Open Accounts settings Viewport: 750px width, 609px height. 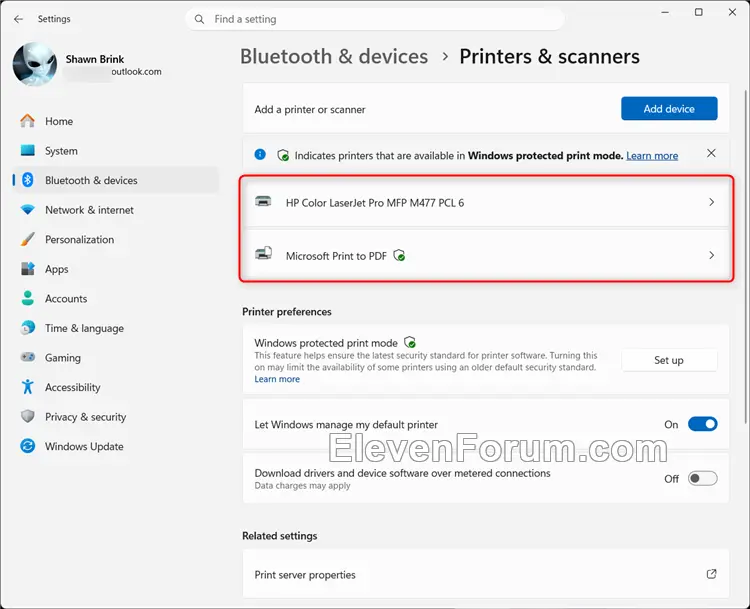[x=115, y=299]
